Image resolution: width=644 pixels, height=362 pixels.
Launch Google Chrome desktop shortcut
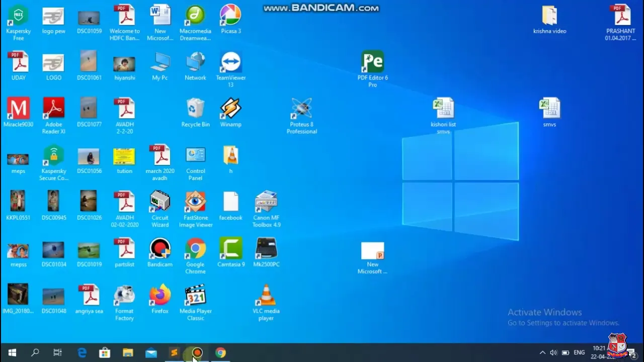click(x=195, y=256)
